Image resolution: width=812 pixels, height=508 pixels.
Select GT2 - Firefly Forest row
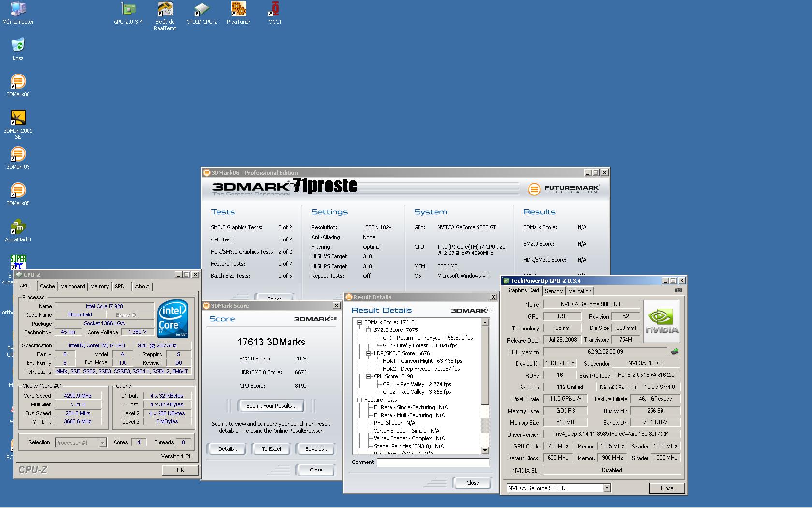tap(420, 345)
